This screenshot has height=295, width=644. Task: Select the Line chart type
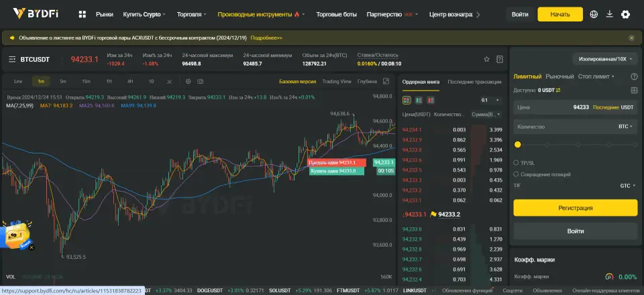18,81
